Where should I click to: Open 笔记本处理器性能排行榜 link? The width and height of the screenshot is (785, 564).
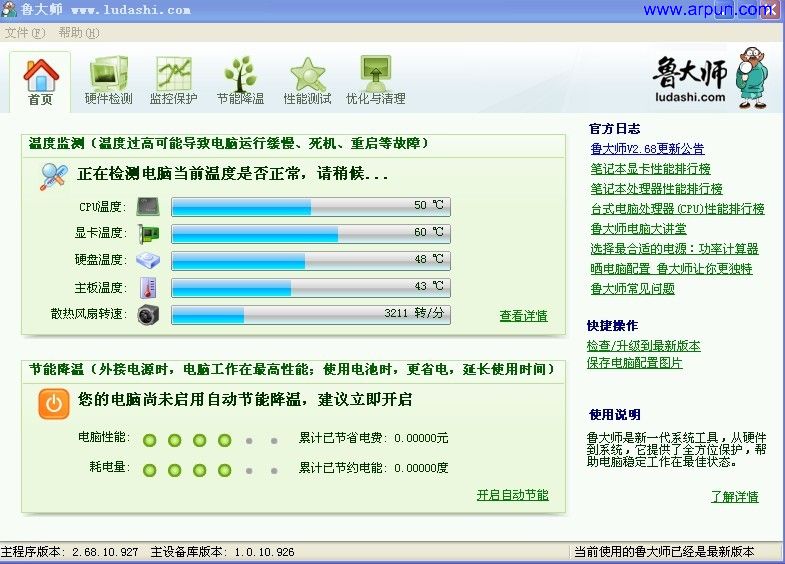click(x=656, y=189)
